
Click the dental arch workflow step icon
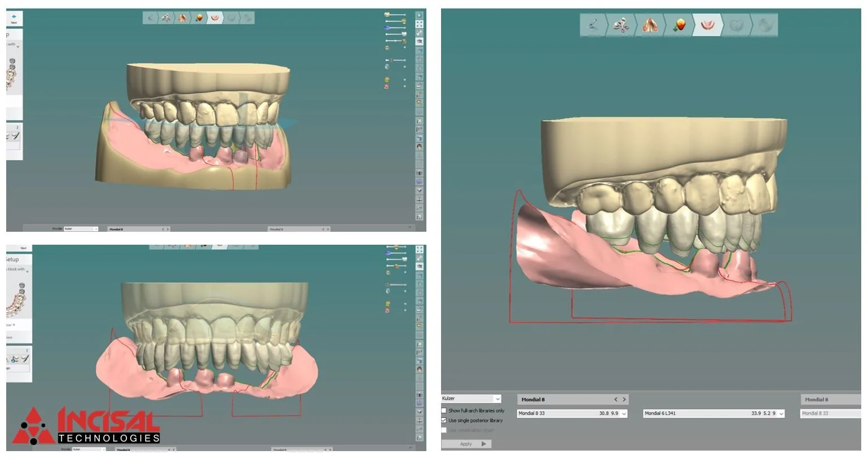(x=650, y=25)
